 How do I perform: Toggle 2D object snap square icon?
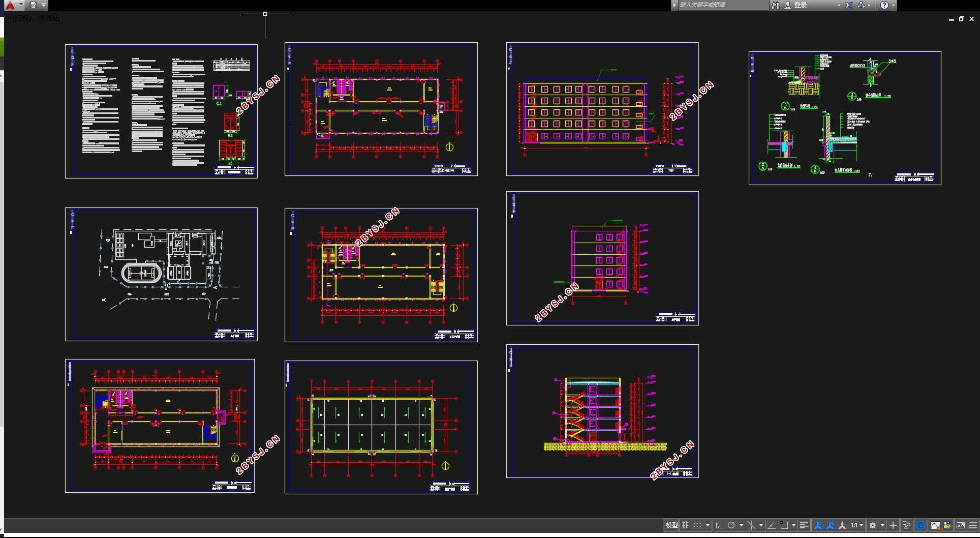[x=784, y=525]
